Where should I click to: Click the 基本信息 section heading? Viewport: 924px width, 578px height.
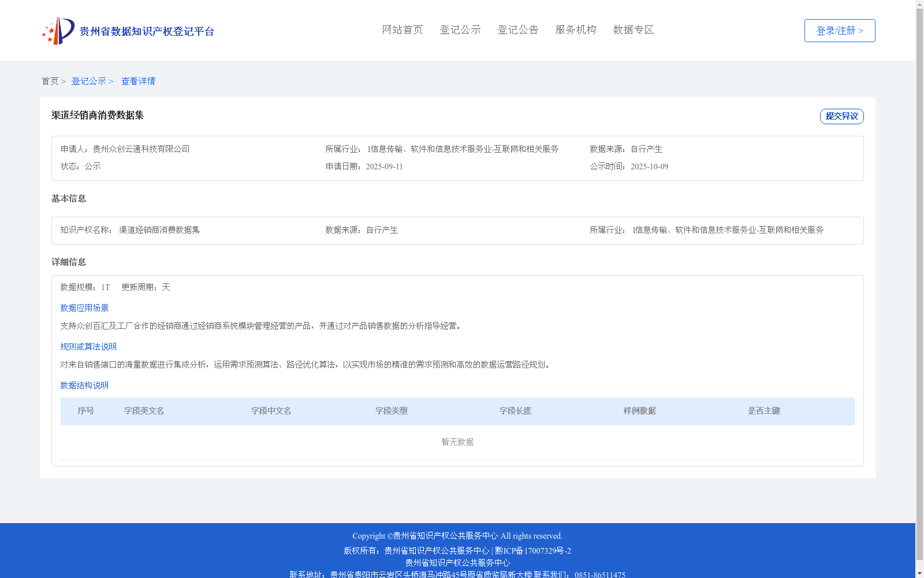pos(69,199)
